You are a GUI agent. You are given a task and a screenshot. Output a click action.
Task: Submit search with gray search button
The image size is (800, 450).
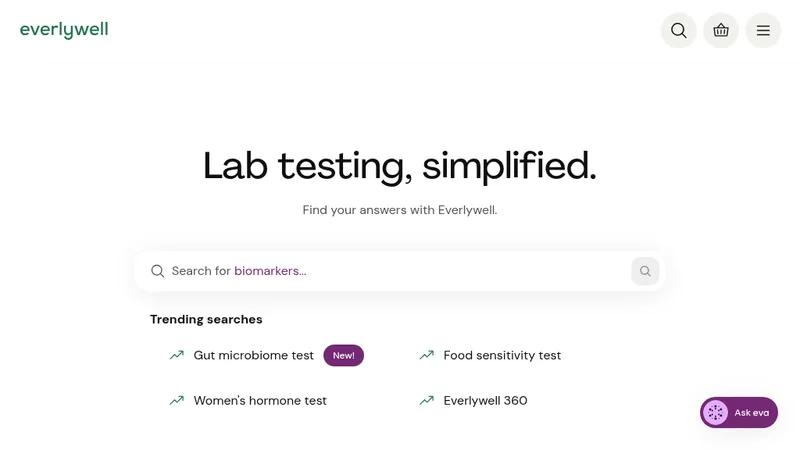coord(645,271)
